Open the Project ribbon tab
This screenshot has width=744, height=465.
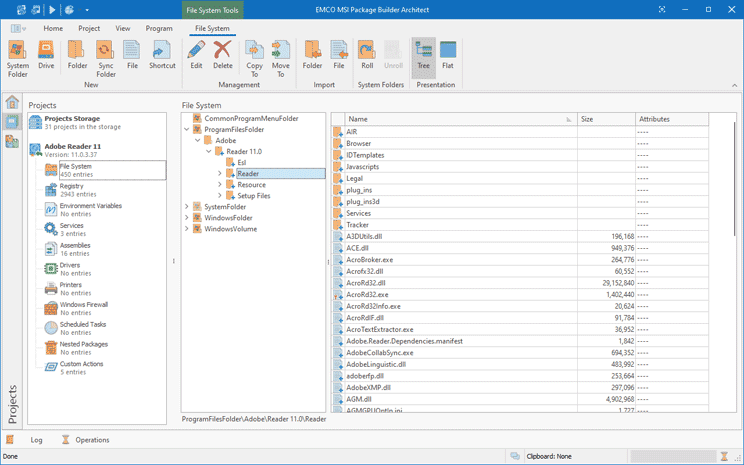89,28
